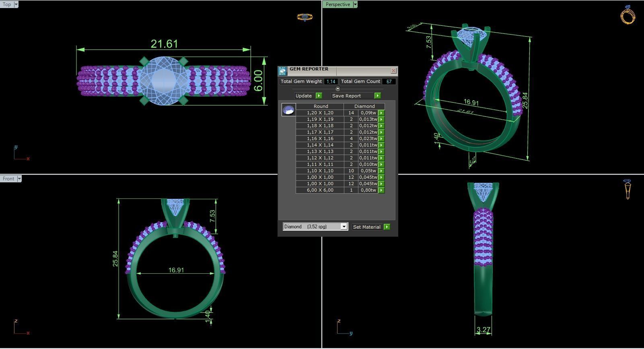
Task: Click ring icon in Perspective viewport corner
Action: [628, 15]
